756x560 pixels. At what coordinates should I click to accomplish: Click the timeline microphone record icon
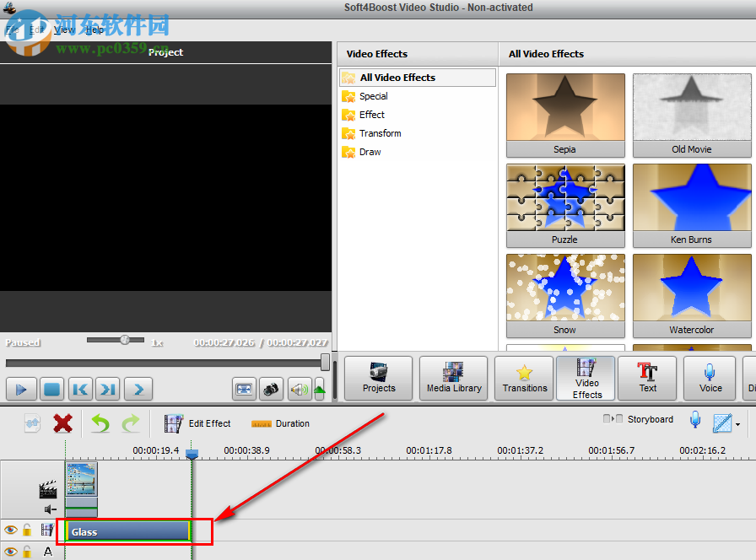tap(694, 420)
